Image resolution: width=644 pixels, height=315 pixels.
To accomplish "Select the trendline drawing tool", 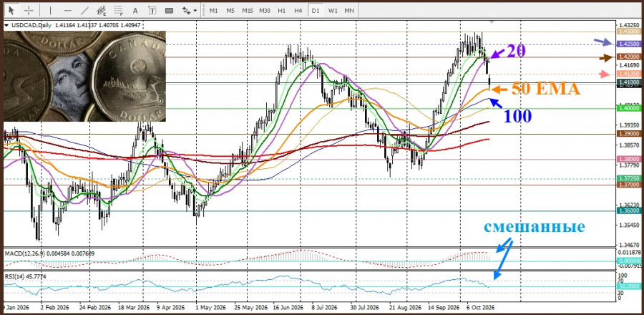I will click(85, 10).
